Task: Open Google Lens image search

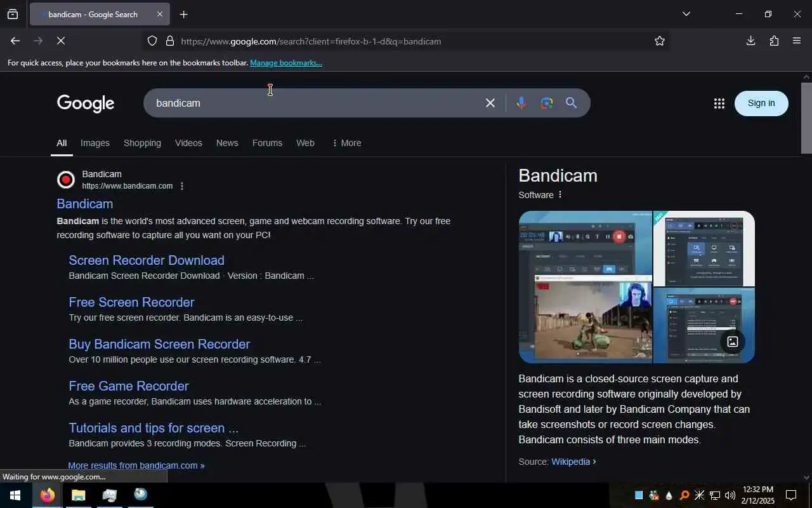Action: tap(547, 103)
